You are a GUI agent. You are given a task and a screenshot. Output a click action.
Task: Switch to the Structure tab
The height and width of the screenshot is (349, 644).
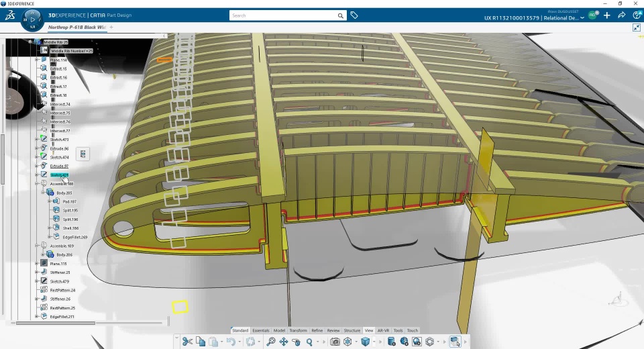click(x=352, y=330)
